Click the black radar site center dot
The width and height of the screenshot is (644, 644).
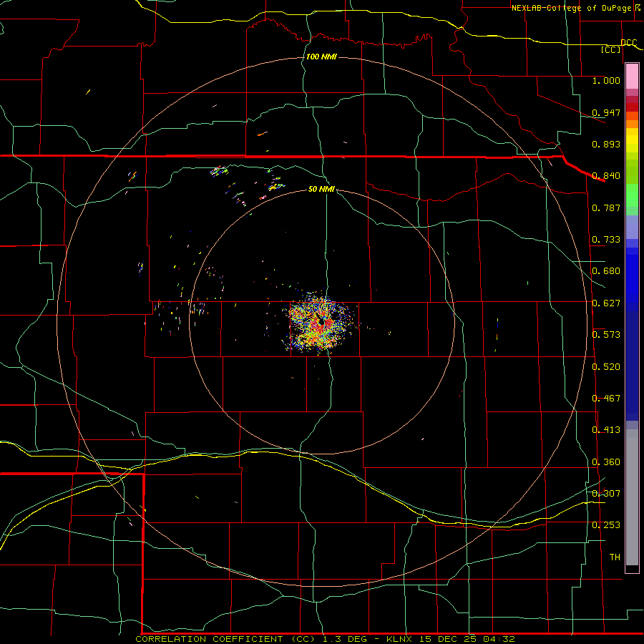pos(321,323)
